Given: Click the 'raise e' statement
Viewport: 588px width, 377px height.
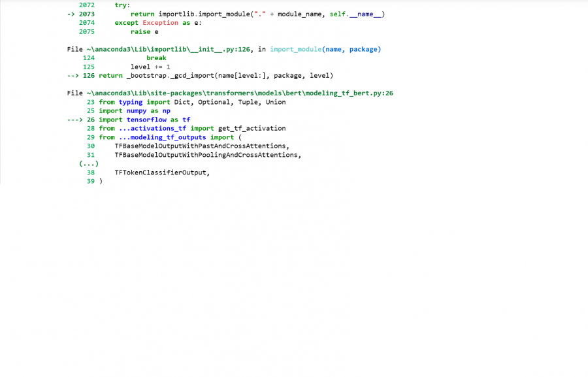Looking at the screenshot, I should coord(144,31).
